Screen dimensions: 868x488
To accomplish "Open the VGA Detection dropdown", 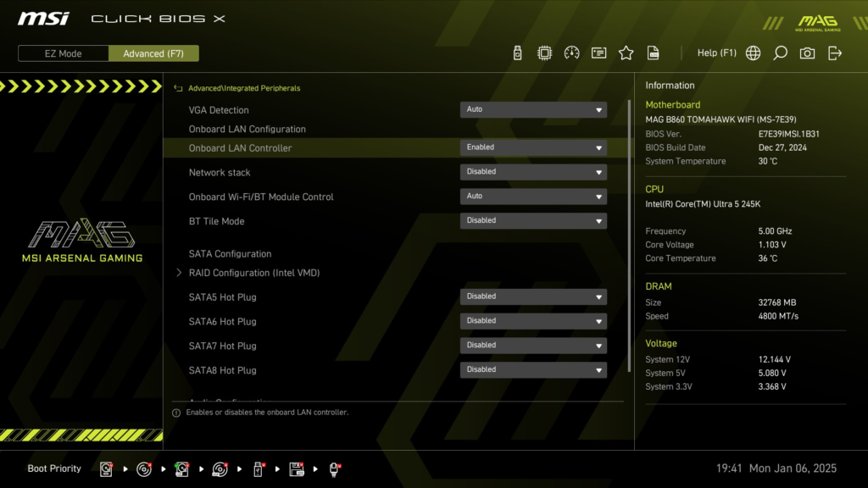I will click(533, 109).
